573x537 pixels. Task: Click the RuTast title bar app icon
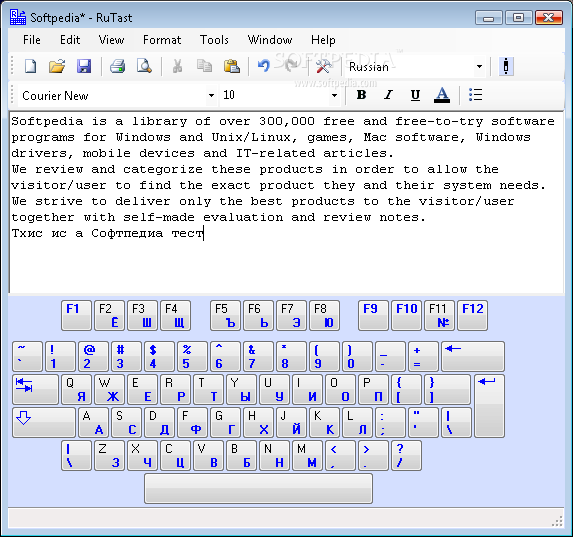click(x=18, y=17)
